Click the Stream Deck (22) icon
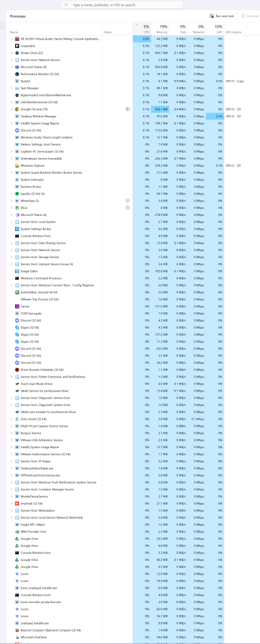 (17, 53)
